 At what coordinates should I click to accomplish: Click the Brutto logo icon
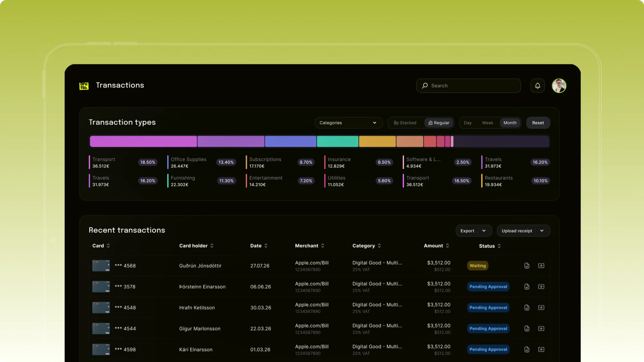point(84,86)
